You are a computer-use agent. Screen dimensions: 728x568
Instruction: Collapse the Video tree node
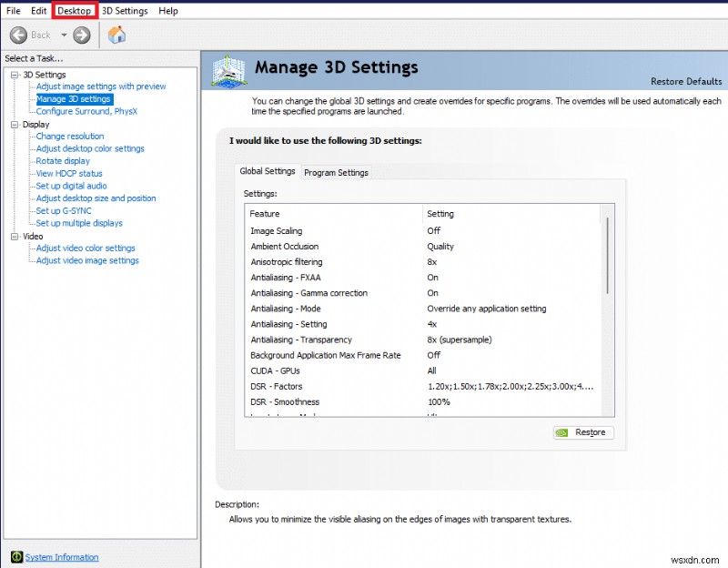point(15,236)
